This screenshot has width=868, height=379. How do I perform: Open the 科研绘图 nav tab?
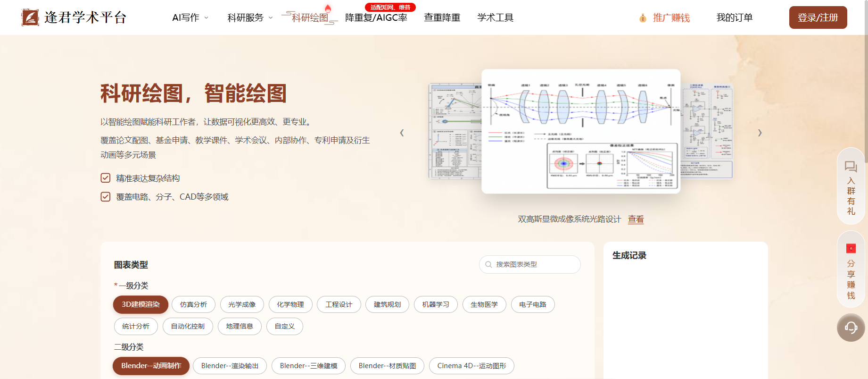(x=310, y=17)
